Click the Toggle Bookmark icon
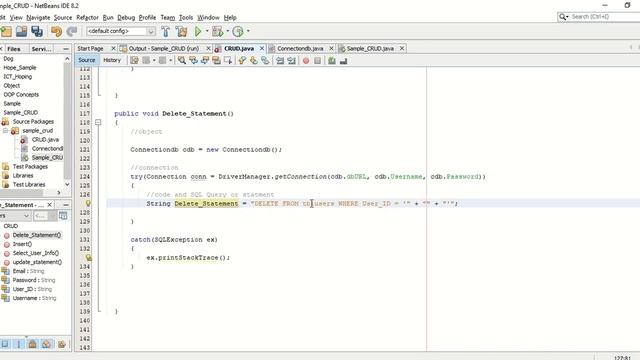Screen dimensions: 640x360 click(x=265, y=60)
